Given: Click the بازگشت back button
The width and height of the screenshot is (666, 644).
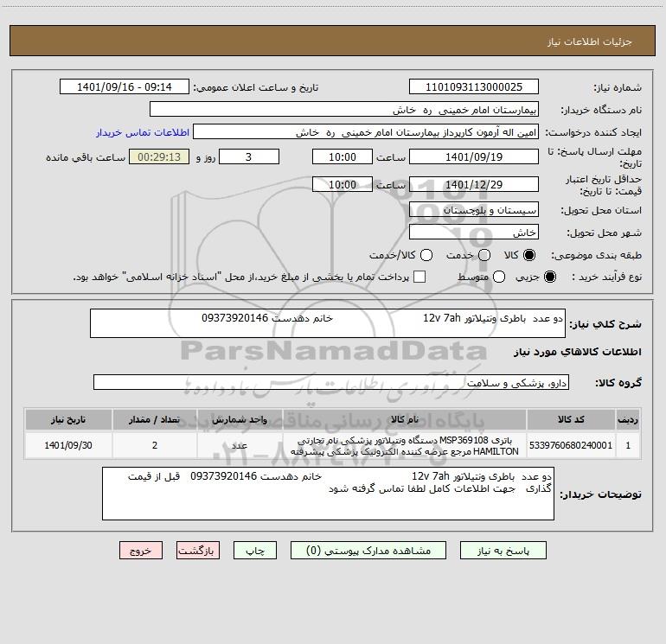Looking at the screenshot, I should click(x=198, y=551).
